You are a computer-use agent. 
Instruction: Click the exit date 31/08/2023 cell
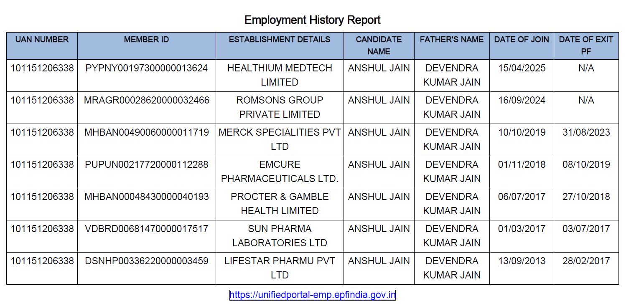coord(586,133)
